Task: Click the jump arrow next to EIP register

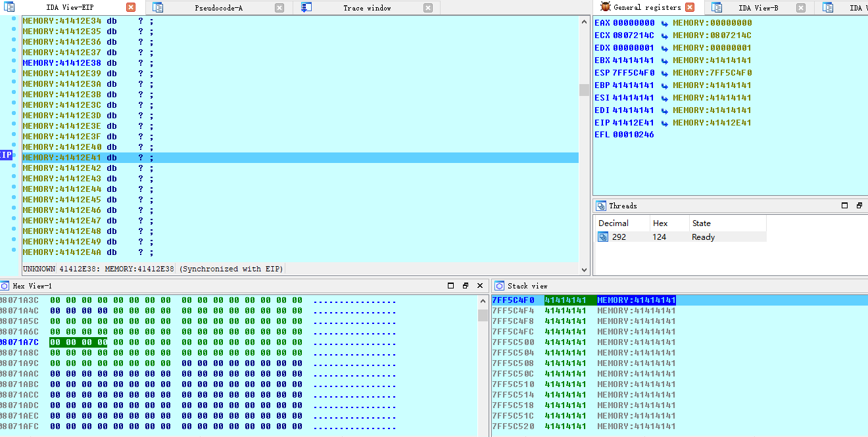Action: pyautogui.click(x=665, y=123)
